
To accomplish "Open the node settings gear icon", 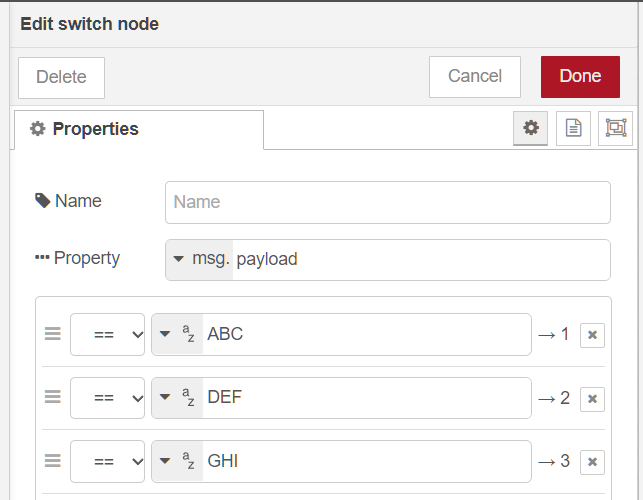I will click(x=531, y=128).
